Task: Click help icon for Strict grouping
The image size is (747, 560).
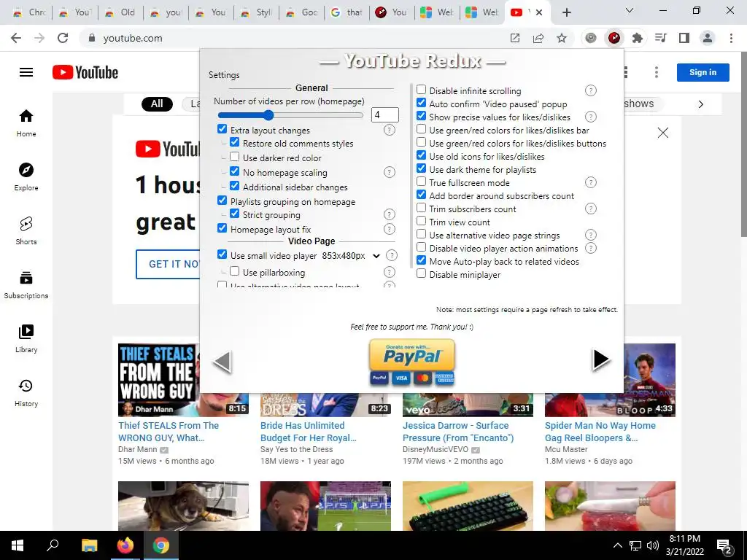Action: pyautogui.click(x=390, y=215)
